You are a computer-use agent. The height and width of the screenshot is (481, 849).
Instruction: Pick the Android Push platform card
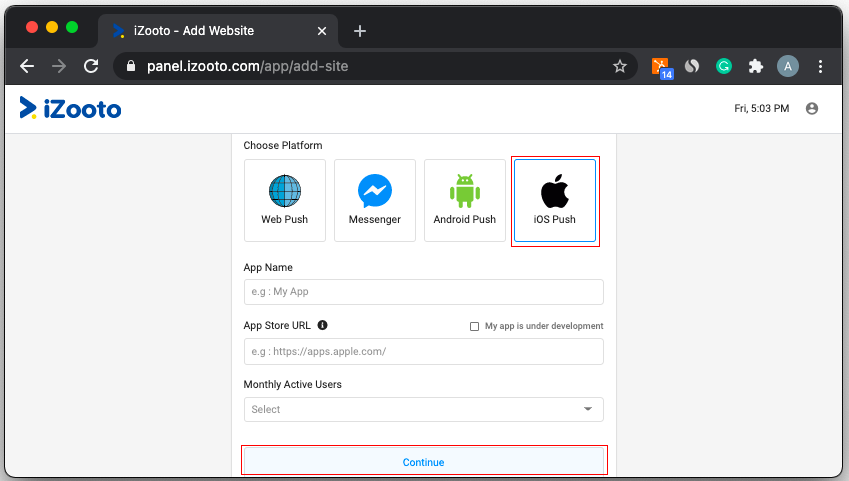pos(465,200)
